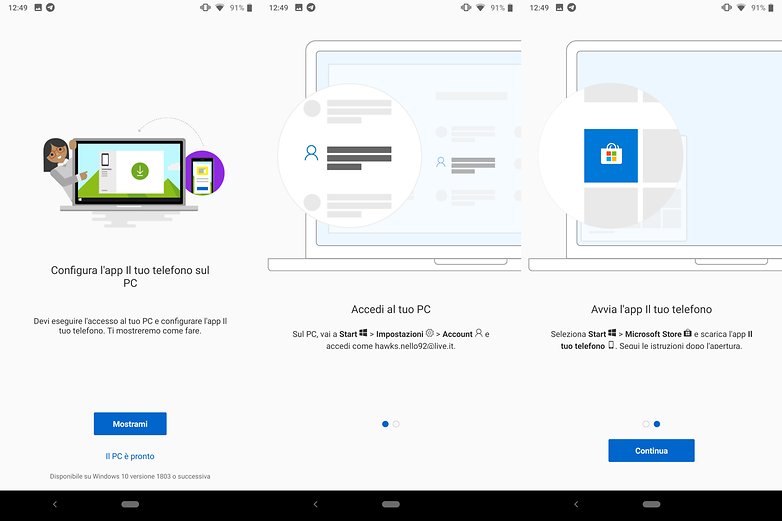Tap the Mostrami button
Viewport: 782px width, 521px height.
tap(130, 424)
